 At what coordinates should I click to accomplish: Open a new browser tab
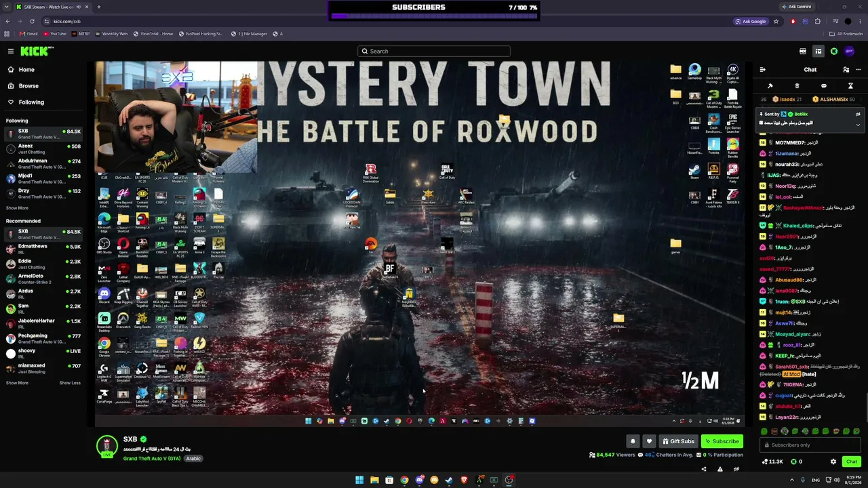click(98, 7)
